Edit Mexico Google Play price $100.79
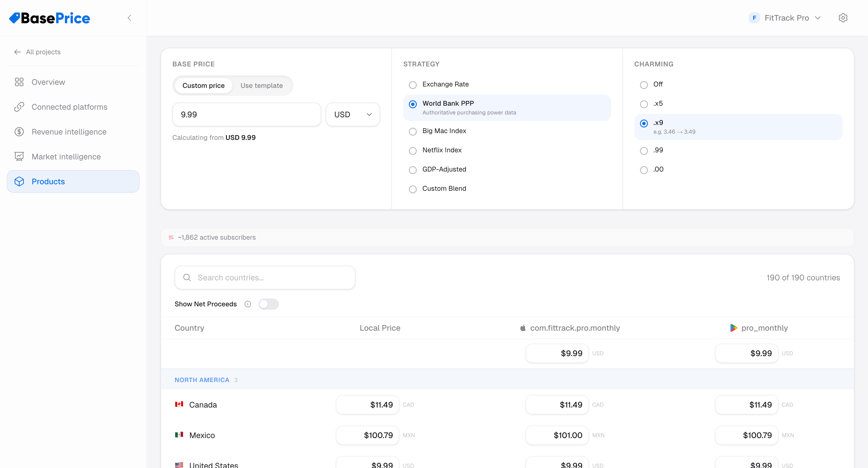 click(x=746, y=435)
